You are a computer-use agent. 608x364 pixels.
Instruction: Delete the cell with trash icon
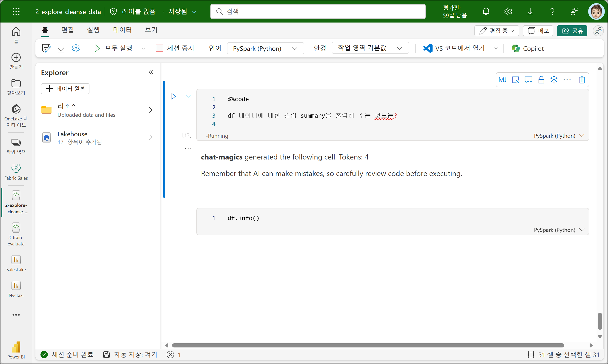[x=582, y=80]
